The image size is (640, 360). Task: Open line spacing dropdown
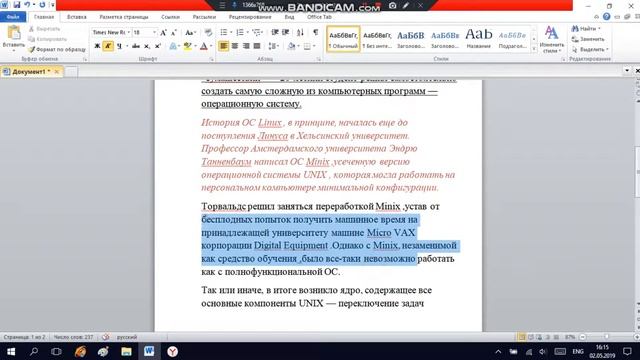pyautogui.click(x=273, y=46)
